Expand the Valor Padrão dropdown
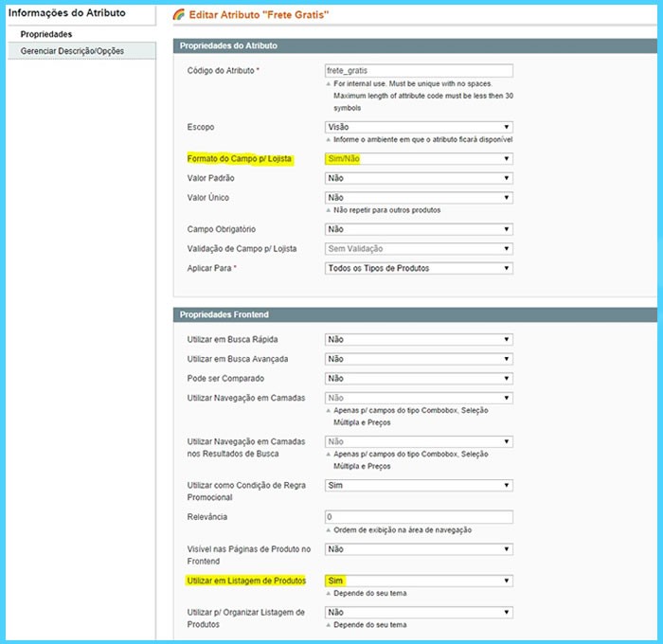 coord(419,178)
